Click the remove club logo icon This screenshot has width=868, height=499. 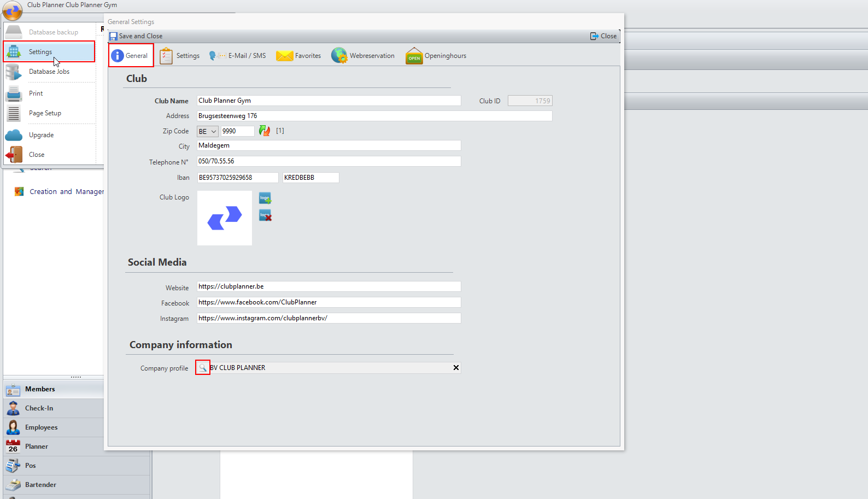point(265,215)
